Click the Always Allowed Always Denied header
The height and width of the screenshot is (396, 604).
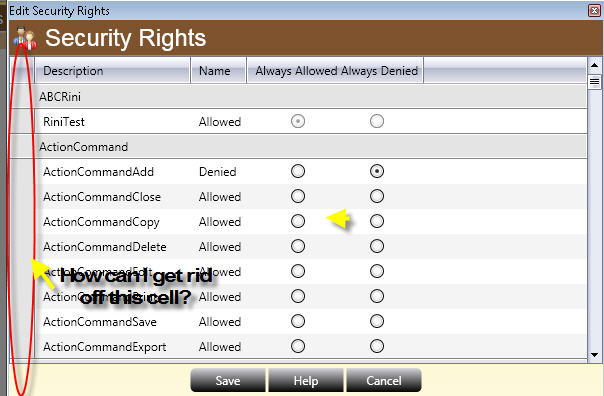pos(335,70)
